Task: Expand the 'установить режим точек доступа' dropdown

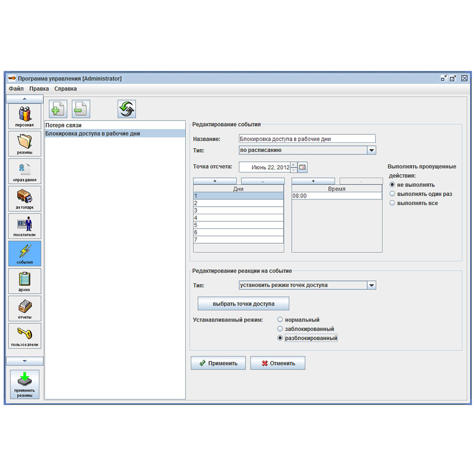Action: pyautogui.click(x=371, y=285)
